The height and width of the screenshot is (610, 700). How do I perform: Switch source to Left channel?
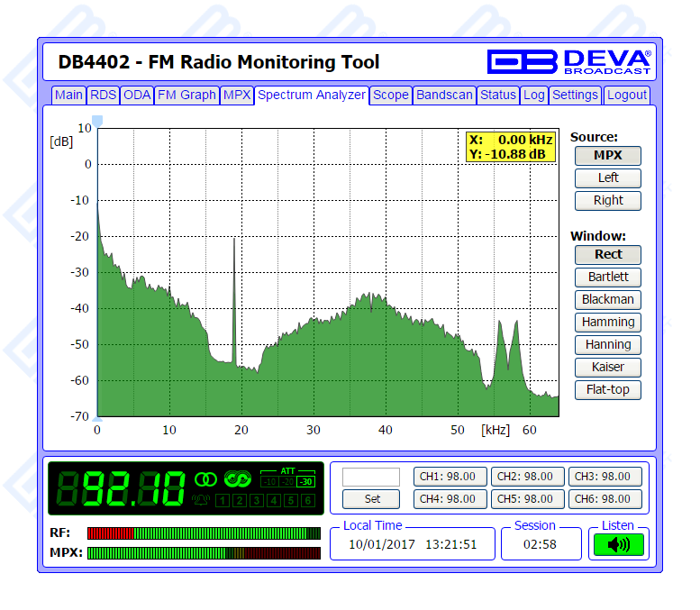(608, 178)
